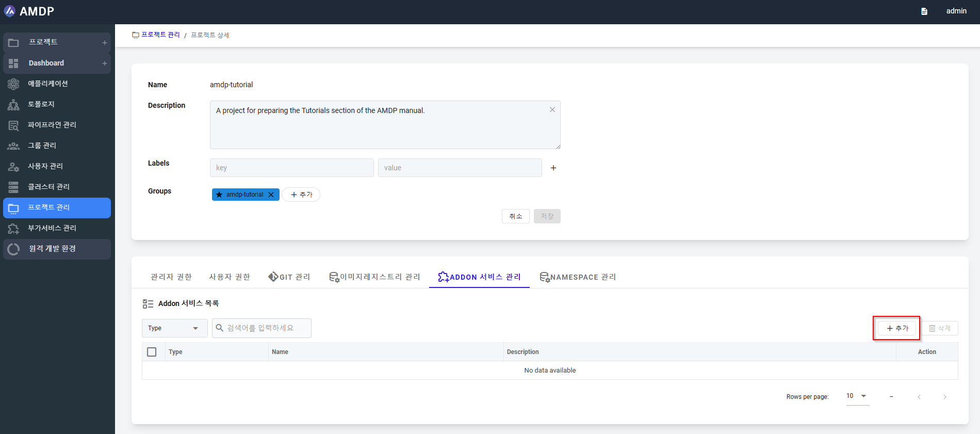Click the AMDP logo icon
This screenshot has width=980, height=434.
pos(10,11)
